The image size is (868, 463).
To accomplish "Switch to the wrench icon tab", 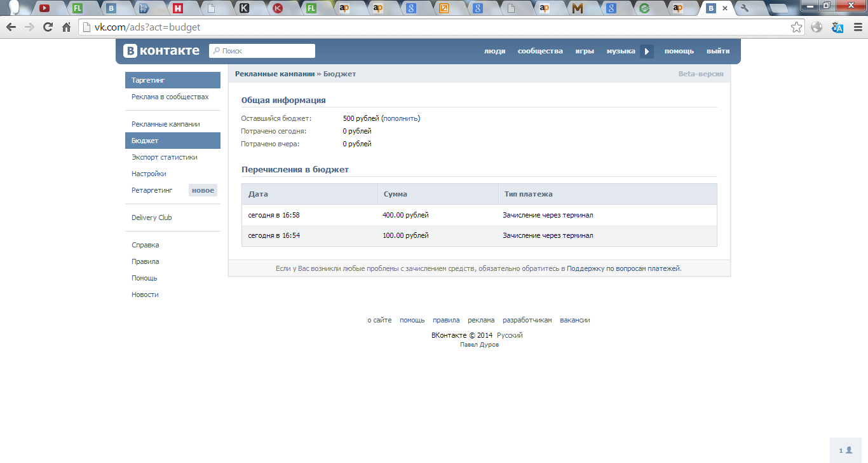I will (x=745, y=8).
